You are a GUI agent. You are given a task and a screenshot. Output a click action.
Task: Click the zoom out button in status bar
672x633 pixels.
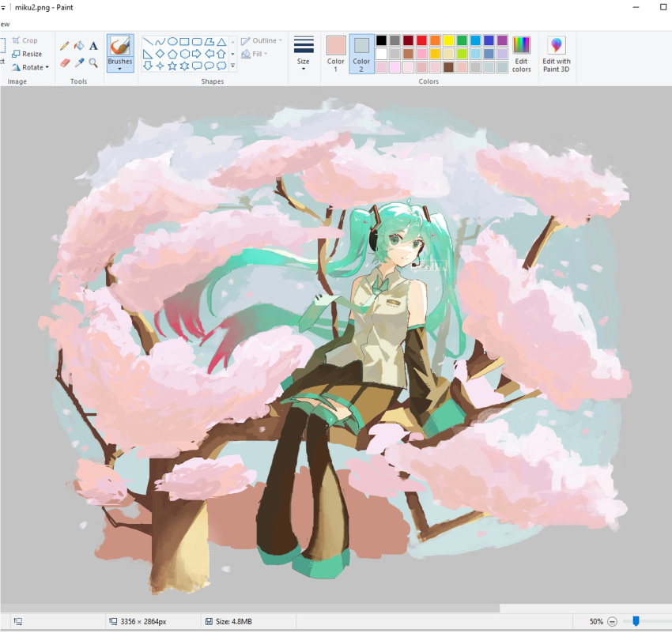click(611, 621)
